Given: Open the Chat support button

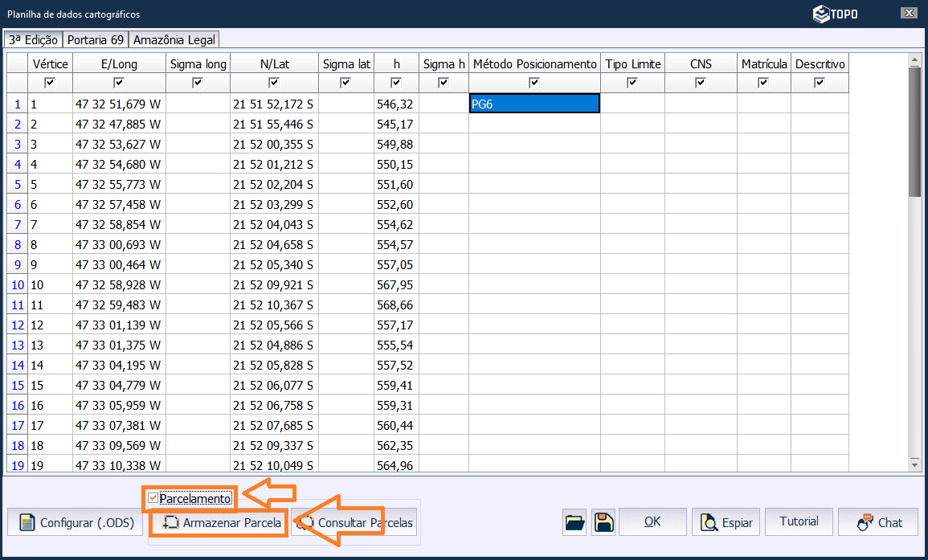Looking at the screenshot, I should pos(880,522).
